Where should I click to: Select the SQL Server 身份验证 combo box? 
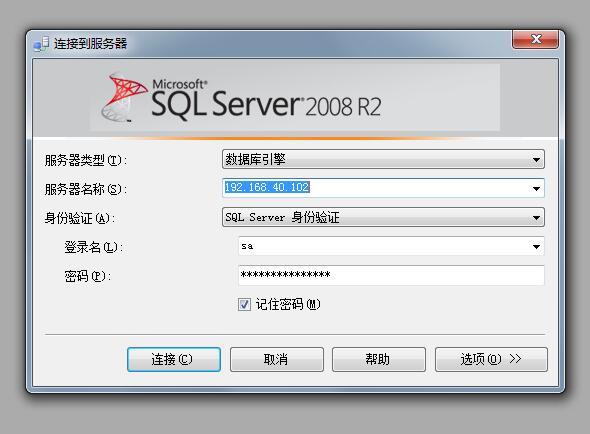pyautogui.click(x=383, y=217)
